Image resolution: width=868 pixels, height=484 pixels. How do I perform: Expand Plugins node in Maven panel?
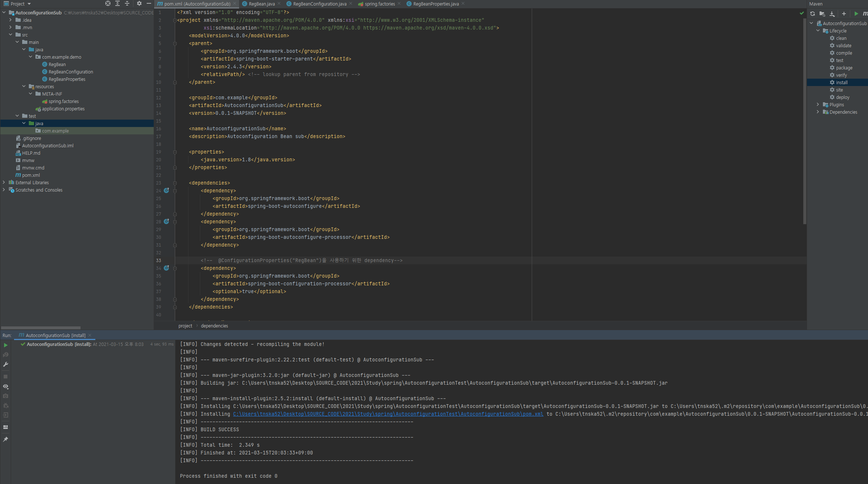tap(818, 105)
